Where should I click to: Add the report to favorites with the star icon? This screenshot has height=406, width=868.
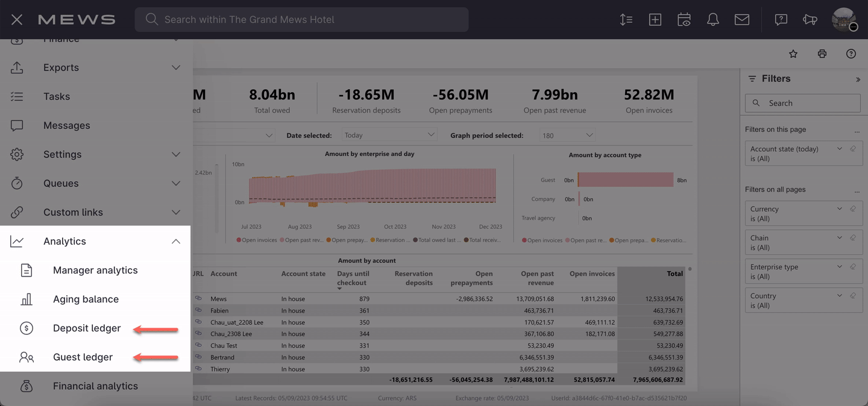(x=793, y=54)
